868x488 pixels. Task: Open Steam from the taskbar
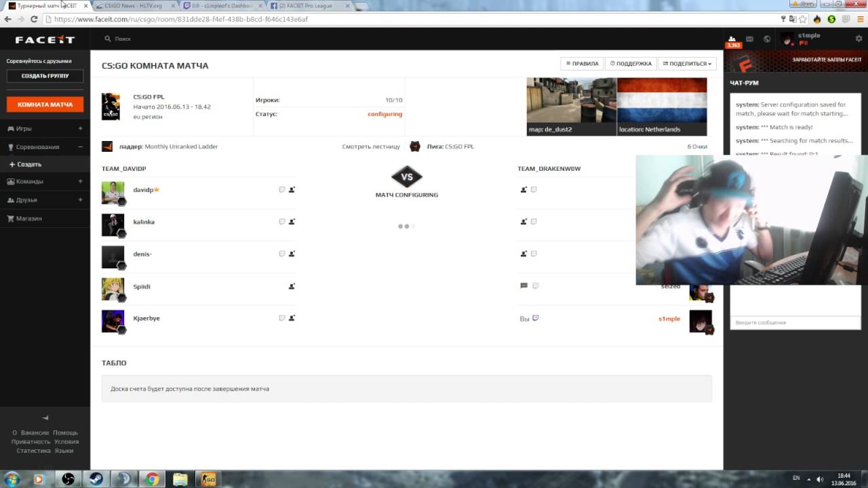pyautogui.click(x=96, y=479)
